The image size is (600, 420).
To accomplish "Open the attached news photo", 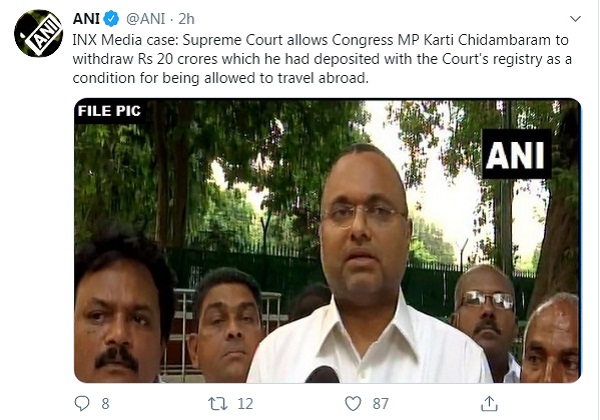I will [328, 241].
